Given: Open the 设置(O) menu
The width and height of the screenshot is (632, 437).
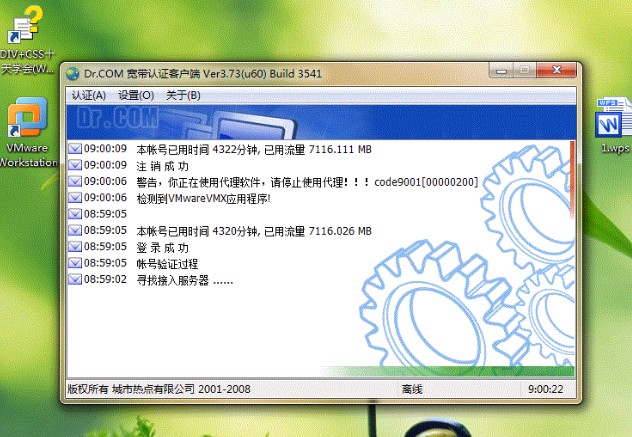Looking at the screenshot, I should pos(136,96).
